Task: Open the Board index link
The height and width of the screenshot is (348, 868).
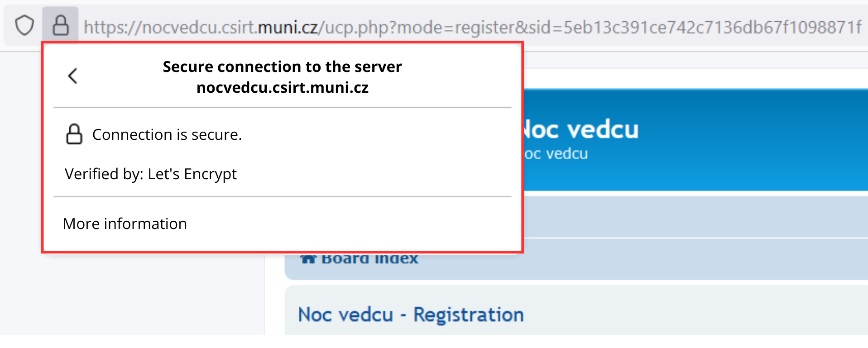Action: point(369,259)
